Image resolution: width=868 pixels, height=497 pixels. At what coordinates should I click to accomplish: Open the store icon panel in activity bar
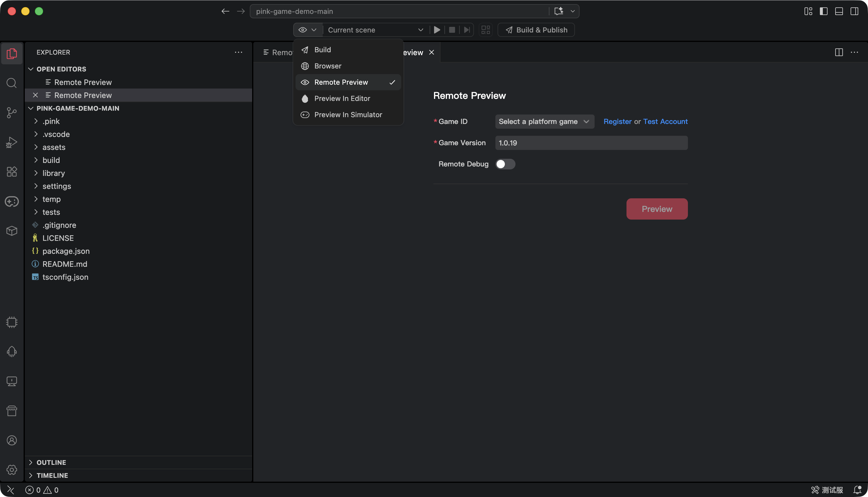(12, 411)
